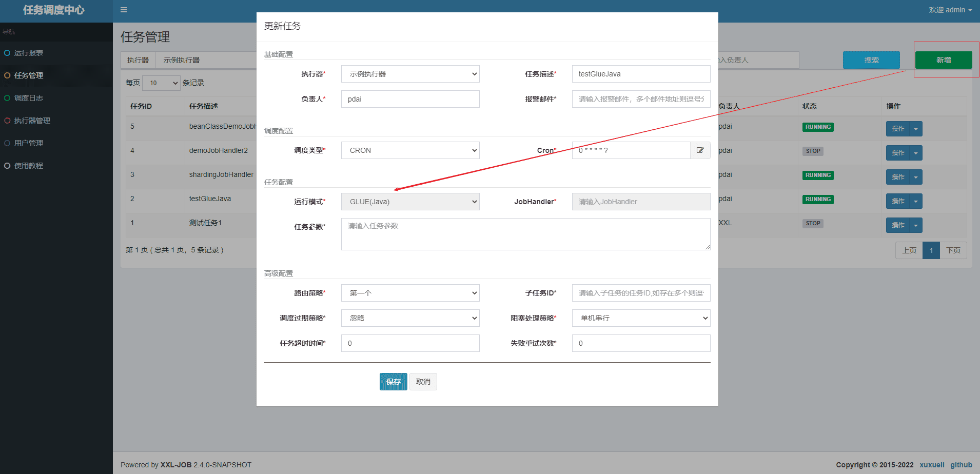Screen dimensions: 980x474
Task: Open the Cron expression editor icon
Action: click(700, 150)
